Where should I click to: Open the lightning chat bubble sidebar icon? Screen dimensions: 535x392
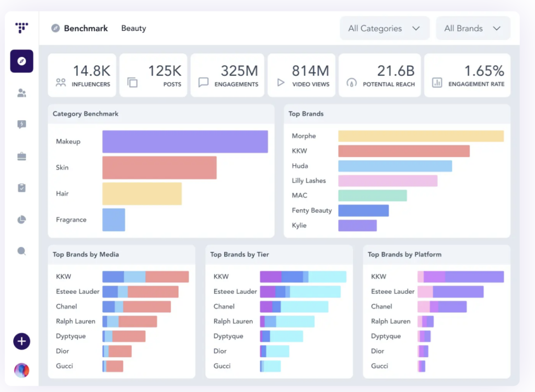pyautogui.click(x=21, y=124)
